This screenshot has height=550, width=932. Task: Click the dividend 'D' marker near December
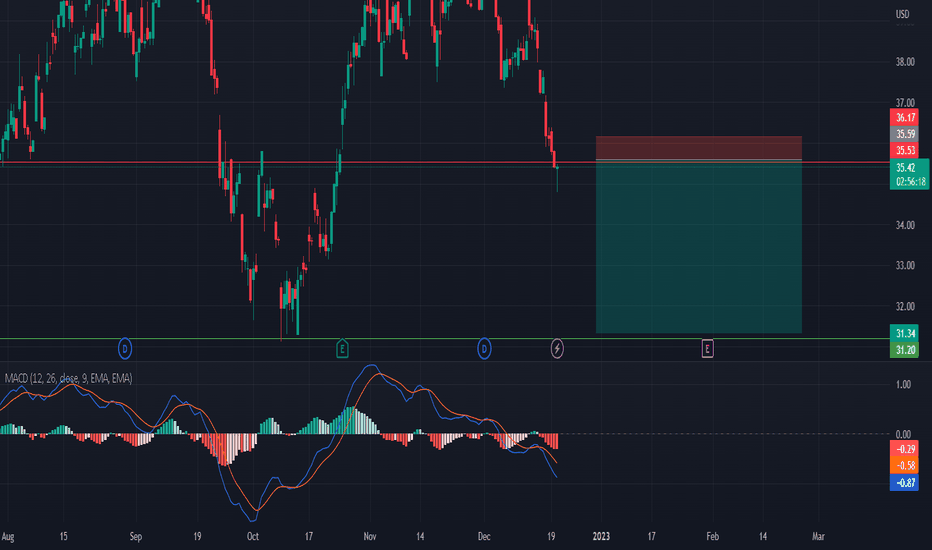pyautogui.click(x=484, y=348)
